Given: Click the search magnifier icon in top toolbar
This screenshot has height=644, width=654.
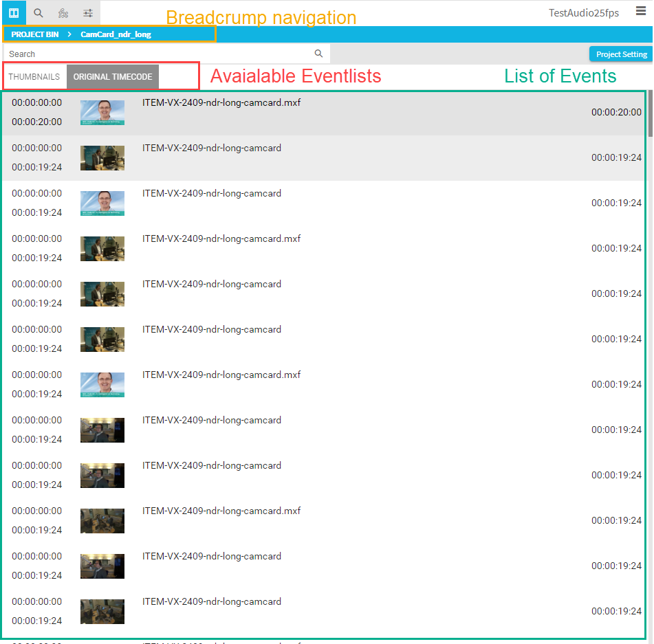Looking at the screenshot, I should (39, 12).
